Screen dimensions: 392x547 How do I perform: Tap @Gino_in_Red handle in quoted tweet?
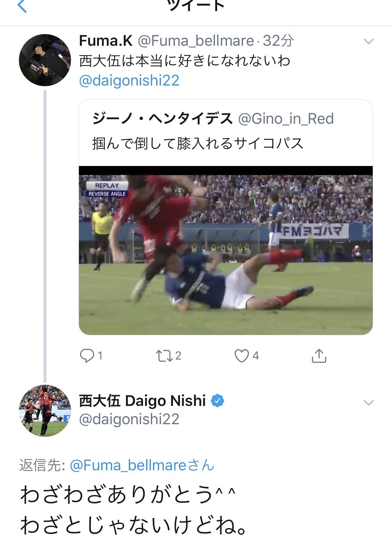pos(286,119)
